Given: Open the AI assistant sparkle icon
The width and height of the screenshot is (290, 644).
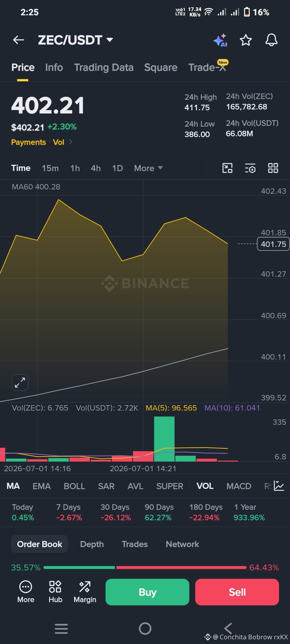Looking at the screenshot, I should [x=220, y=40].
